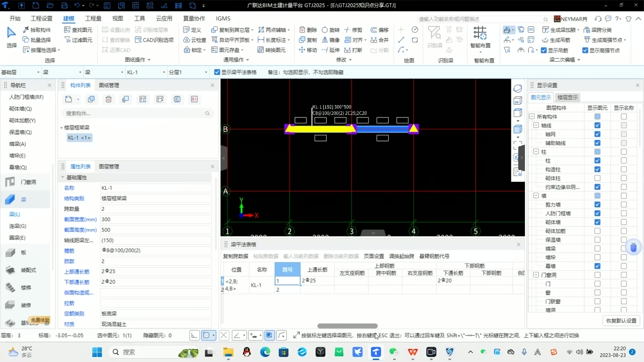The width and height of the screenshot is (644, 362).
Task: Switch to 楼层显示 tab
Action: click(567, 97)
